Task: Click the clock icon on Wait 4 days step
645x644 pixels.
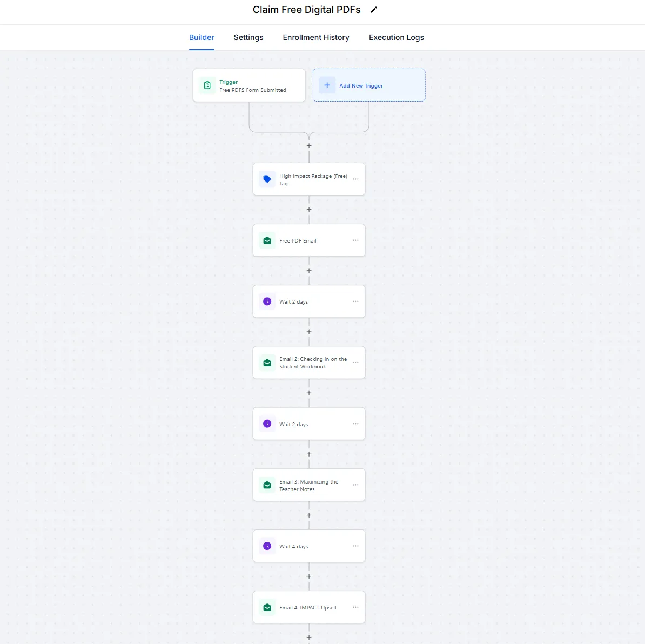Action: [x=267, y=546]
